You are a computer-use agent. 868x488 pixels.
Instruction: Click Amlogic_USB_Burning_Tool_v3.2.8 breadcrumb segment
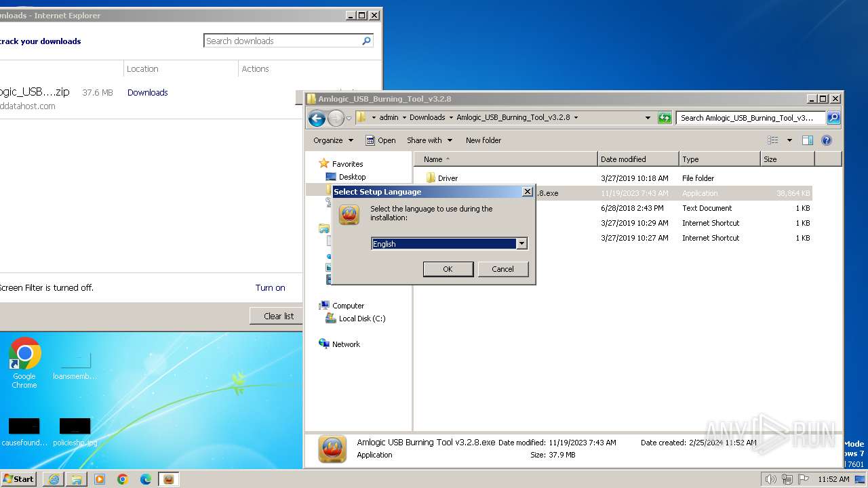pos(513,117)
